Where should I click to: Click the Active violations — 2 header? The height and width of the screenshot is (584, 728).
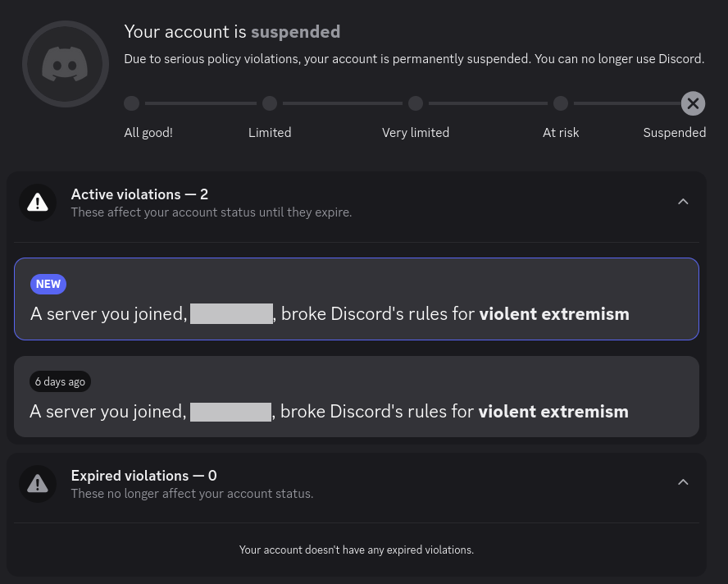click(x=139, y=194)
